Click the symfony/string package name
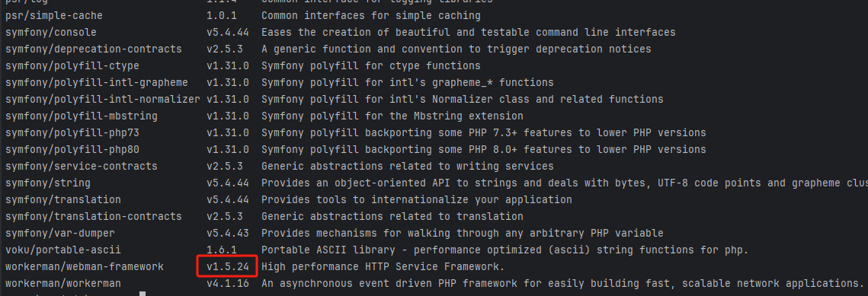The image size is (868, 296). 47,183
